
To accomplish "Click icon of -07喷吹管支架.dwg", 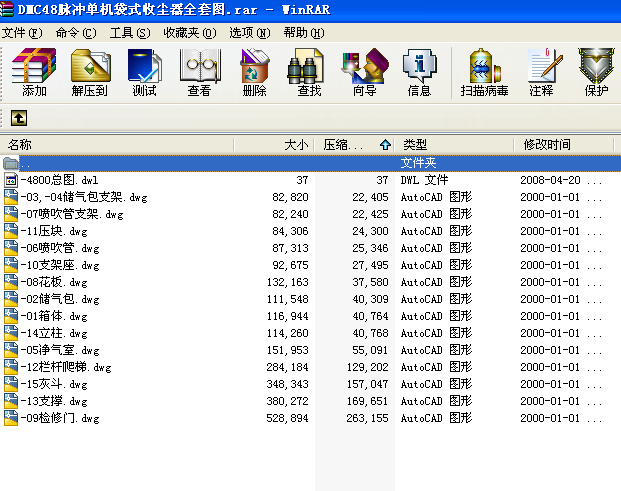I will pos(11,214).
